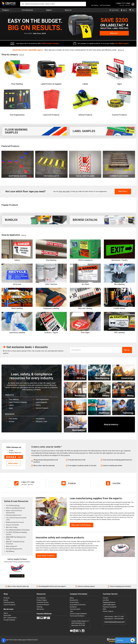Open the floor tape finder link
The height and width of the screenshot is (644, 138).
pos(65,191)
